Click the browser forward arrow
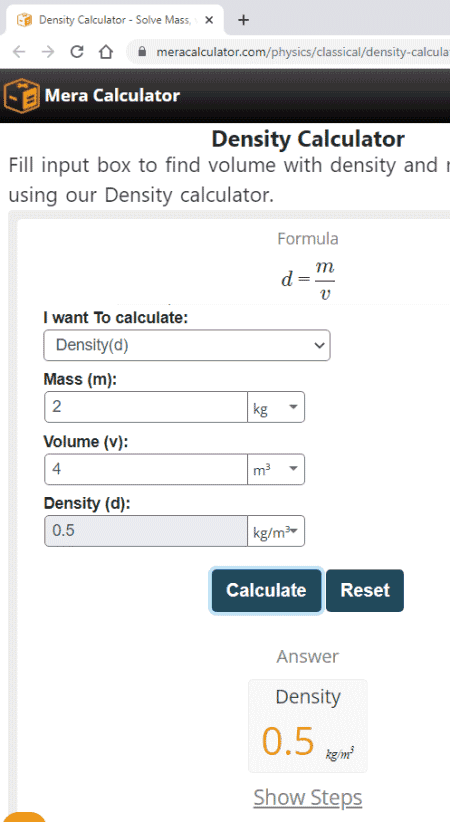 tap(48, 51)
